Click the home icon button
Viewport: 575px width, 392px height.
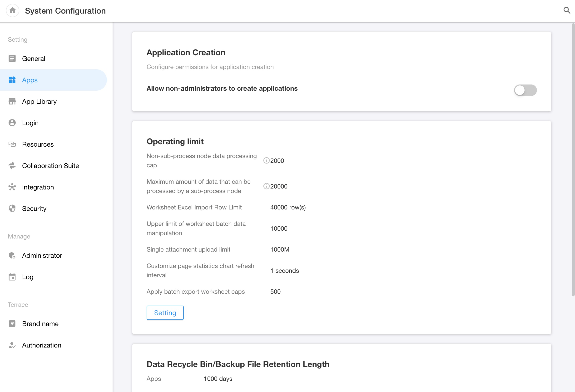tap(12, 11)
